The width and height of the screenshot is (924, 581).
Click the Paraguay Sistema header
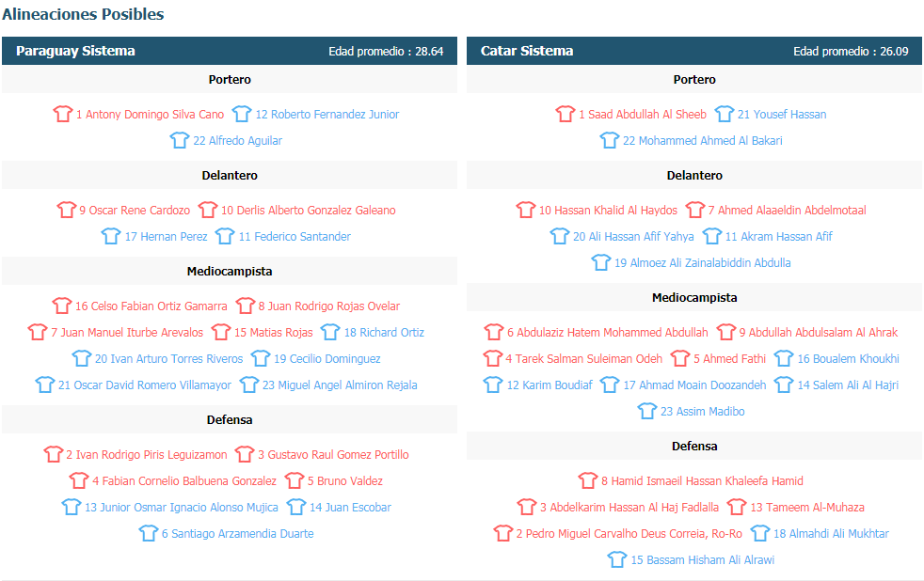point(230,51)
